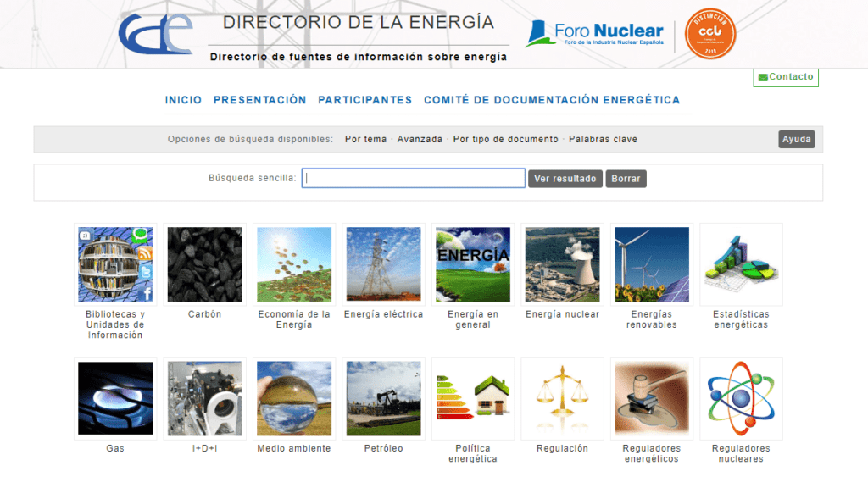Click the Carbón text label

coord(205,314)
